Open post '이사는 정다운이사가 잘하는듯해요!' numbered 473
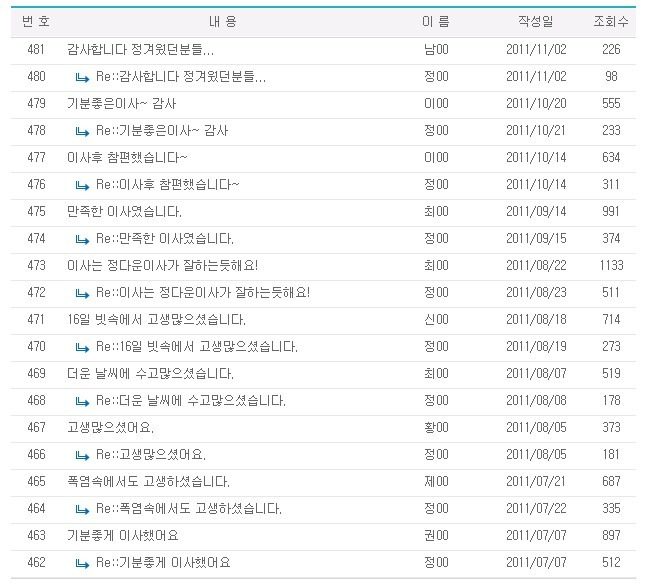This screenshot has height=588, width=645. pyautogui.click(x=162, y=266)
